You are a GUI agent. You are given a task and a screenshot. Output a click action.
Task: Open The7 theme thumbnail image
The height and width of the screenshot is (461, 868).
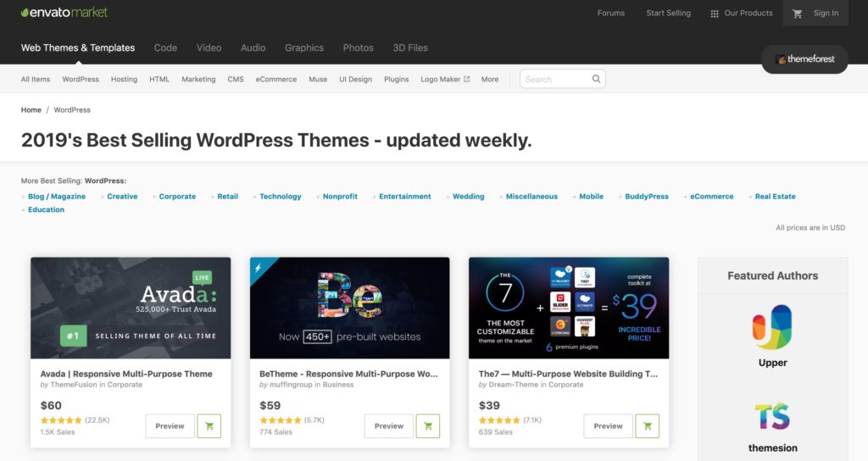569,307
